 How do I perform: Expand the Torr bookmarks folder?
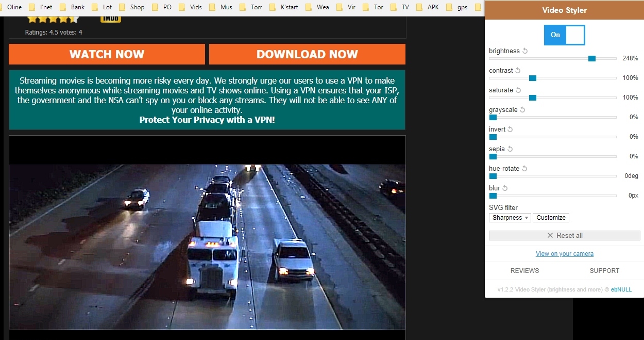[x=250, y=7]
